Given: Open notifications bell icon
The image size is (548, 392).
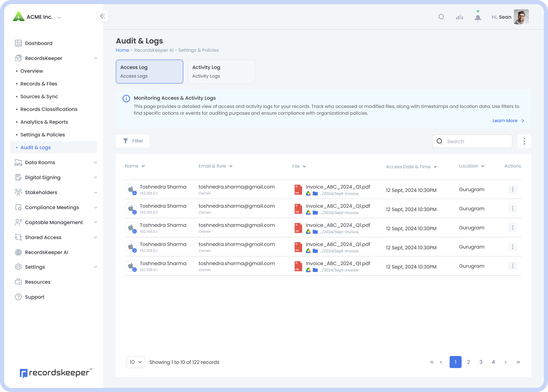Looking at the screenshot, I should (x=478, y=17).
